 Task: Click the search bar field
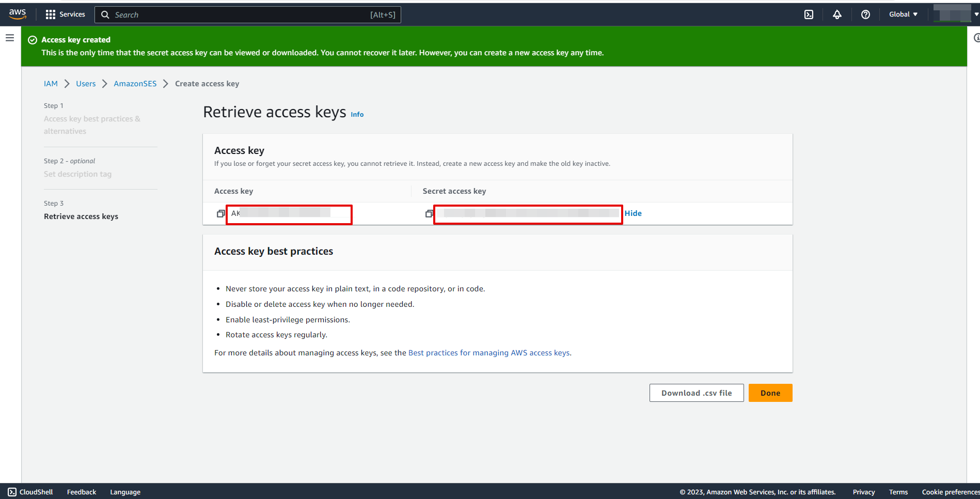(248, 14)
